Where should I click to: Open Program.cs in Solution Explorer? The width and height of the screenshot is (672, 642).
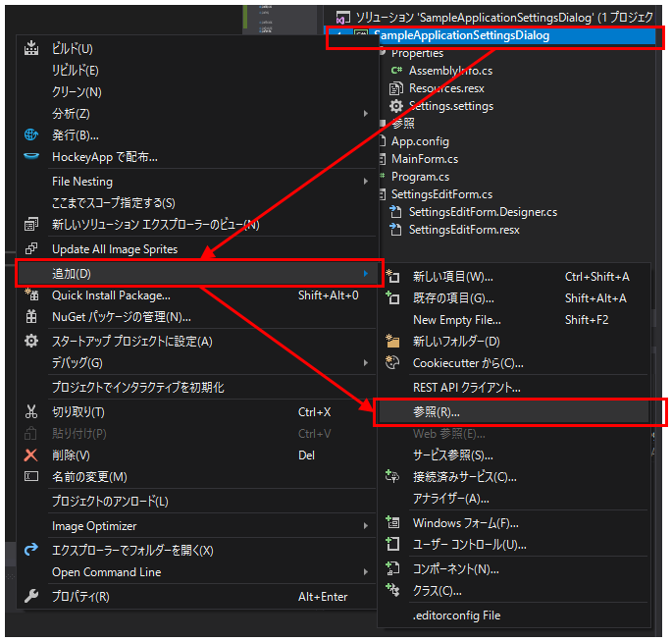coord(420,177)
